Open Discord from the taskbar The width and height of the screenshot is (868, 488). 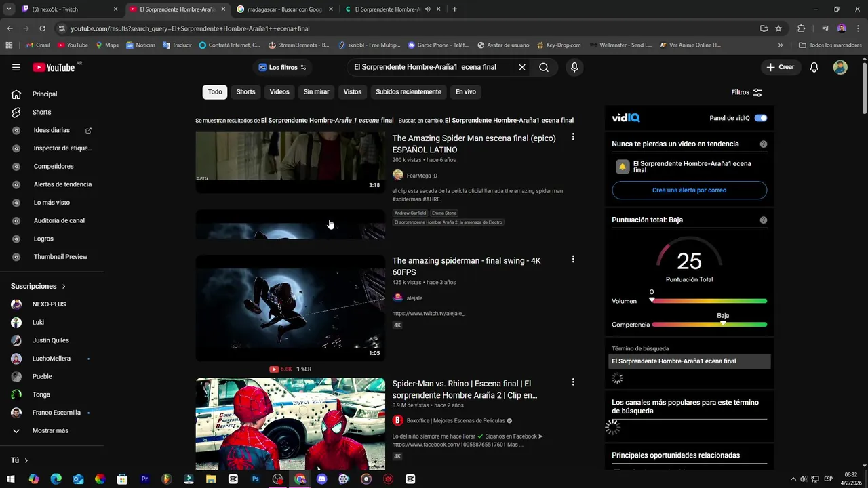321,479
